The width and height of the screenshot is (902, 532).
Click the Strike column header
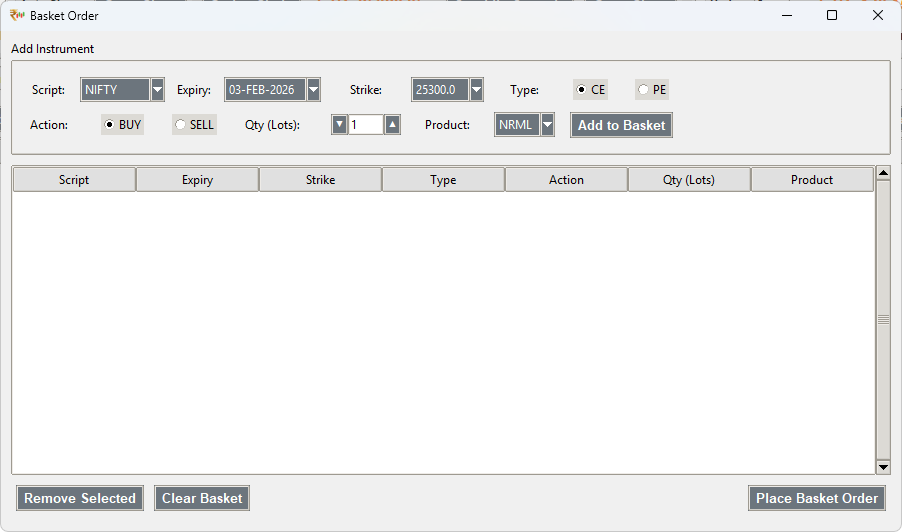[320, 179]
